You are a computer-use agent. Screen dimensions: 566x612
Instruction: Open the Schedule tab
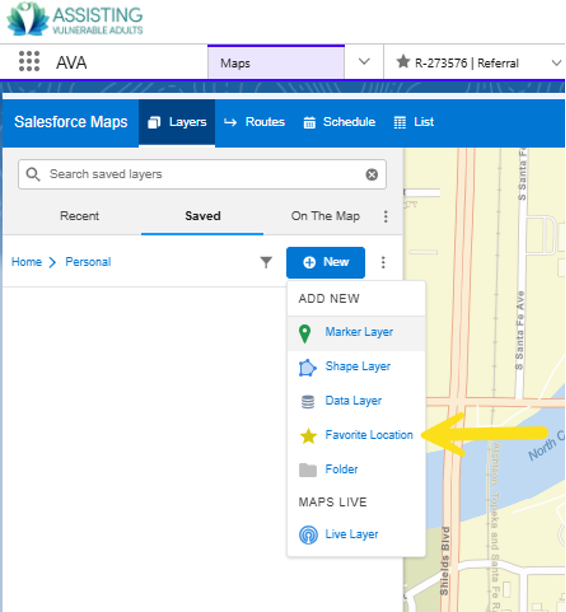point(339,122)
